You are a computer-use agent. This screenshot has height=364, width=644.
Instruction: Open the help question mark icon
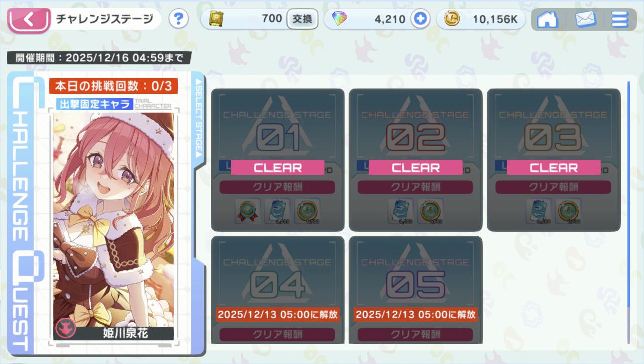tap(178, 20)
